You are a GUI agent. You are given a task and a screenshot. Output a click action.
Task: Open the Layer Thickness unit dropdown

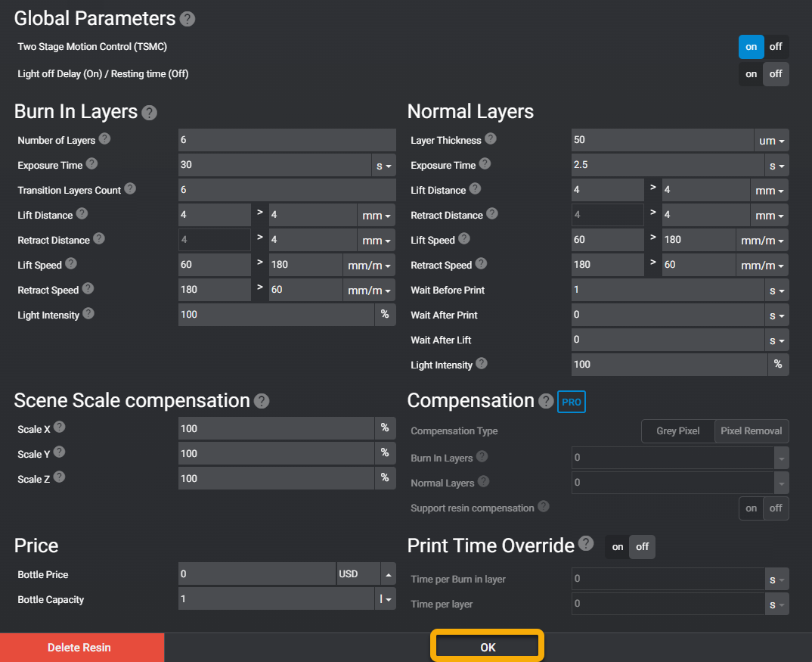click(771, 139)
